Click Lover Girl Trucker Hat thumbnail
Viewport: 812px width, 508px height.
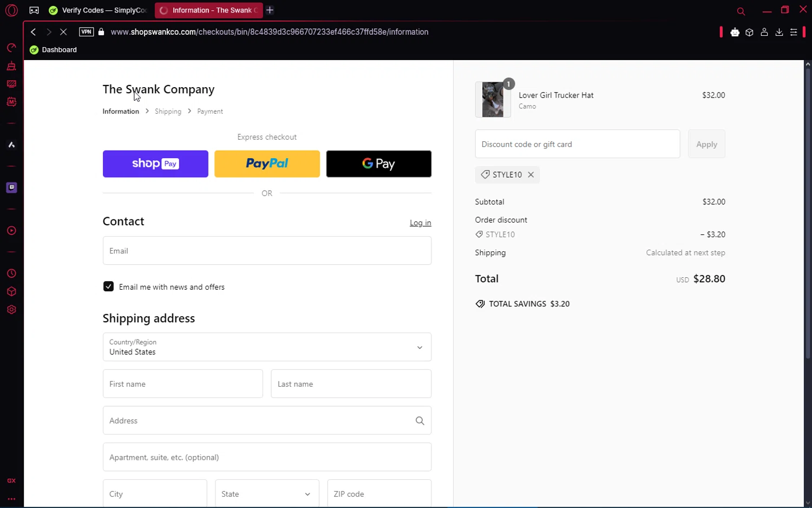click(x=493, y=100)
